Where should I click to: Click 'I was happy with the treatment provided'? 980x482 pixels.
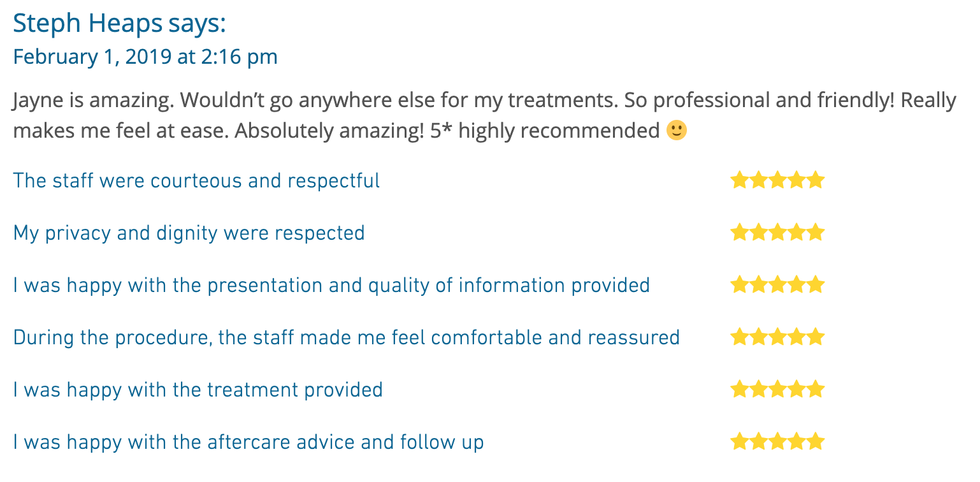198,390
